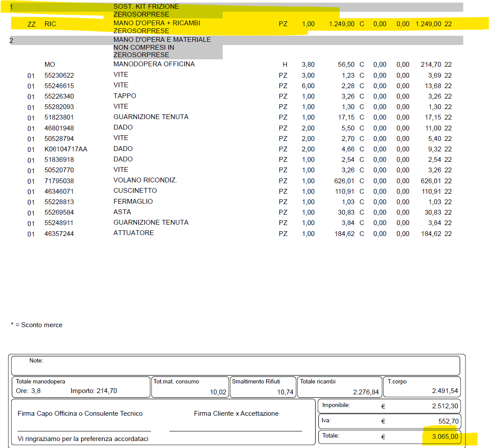Click the CUSCINETTO item description
The image size is (489, 448).
[x=135, y=191]
